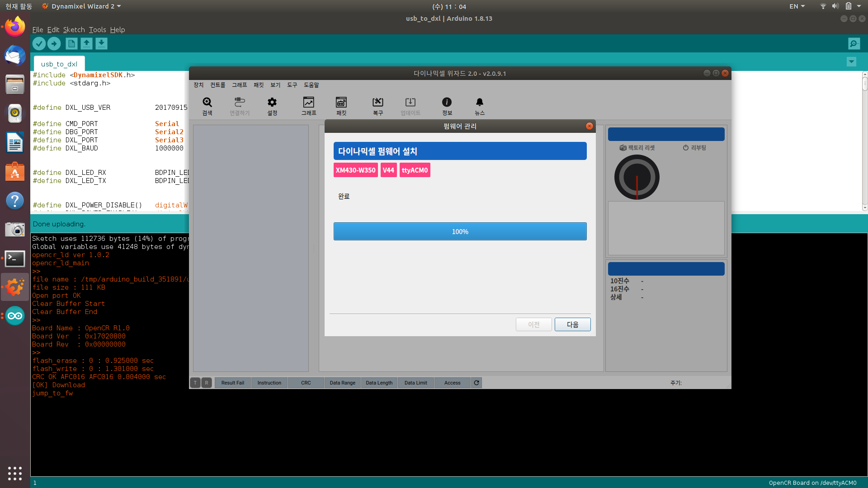This screenshot has height=488, width=868.
Task: Toggle the T packet filter button
Action: (x=195, y=383)
